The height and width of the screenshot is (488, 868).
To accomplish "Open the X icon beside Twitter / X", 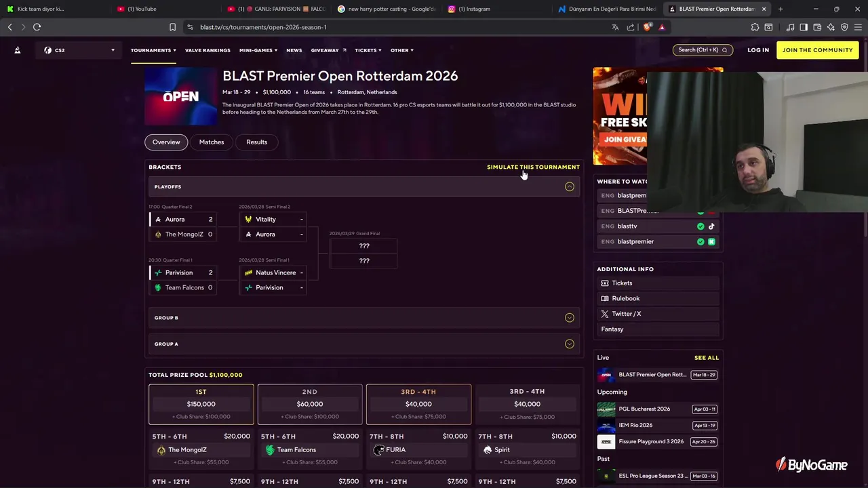I will 605,314.
